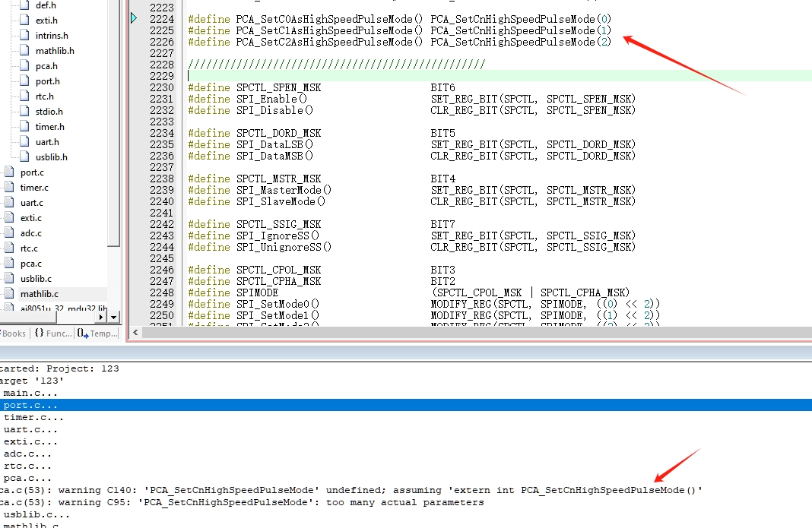Select uart.h in the file tree

point(47,142)
